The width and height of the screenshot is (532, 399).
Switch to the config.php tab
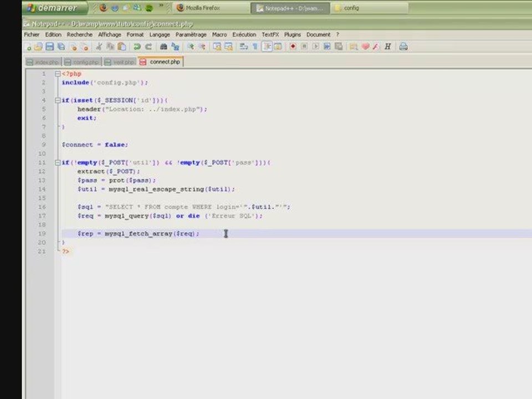[82, 62]
